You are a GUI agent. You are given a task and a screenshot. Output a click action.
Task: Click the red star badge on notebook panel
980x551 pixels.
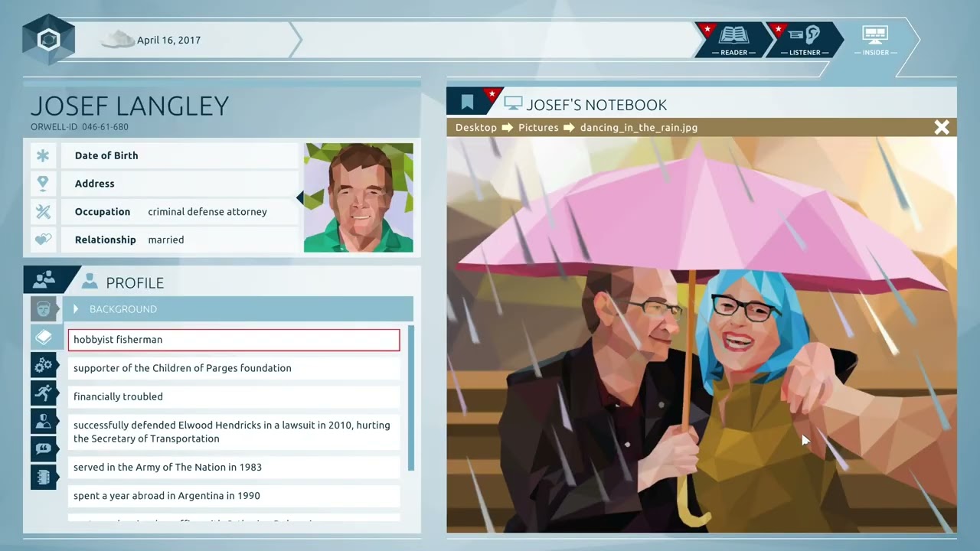click(x=492, y=96)
